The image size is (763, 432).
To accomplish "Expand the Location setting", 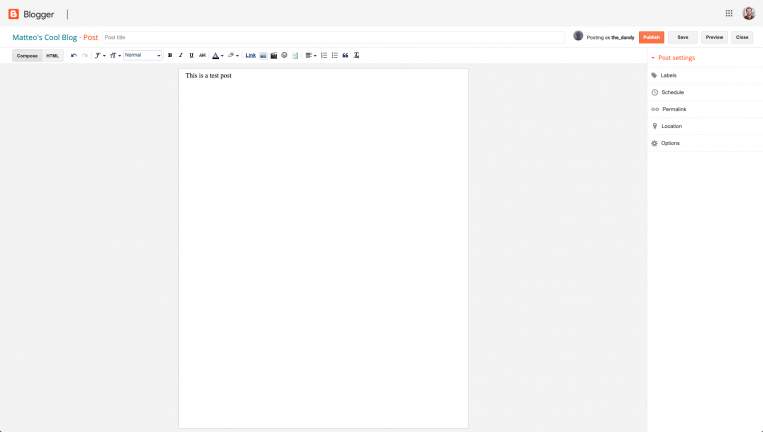I will coord(705,126).
